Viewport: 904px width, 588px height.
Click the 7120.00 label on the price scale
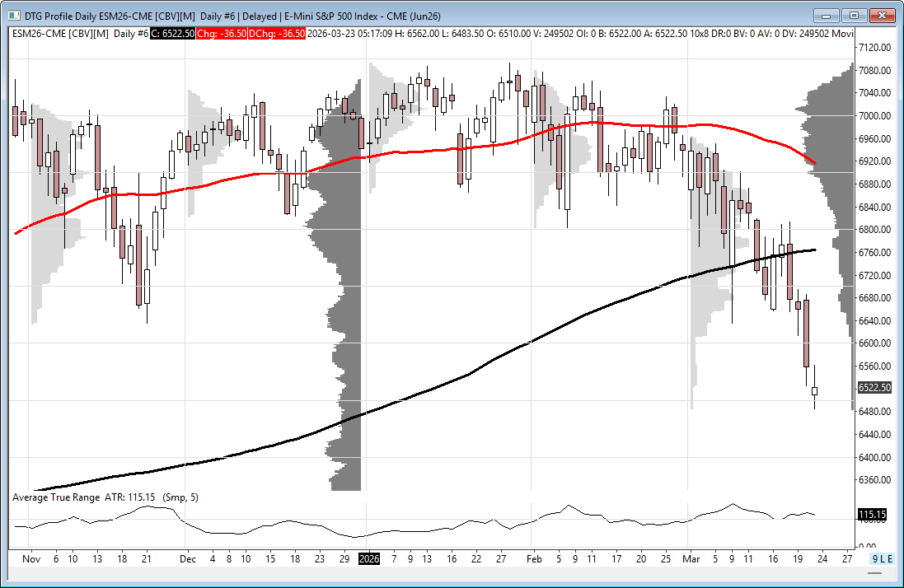coord(875,48)
